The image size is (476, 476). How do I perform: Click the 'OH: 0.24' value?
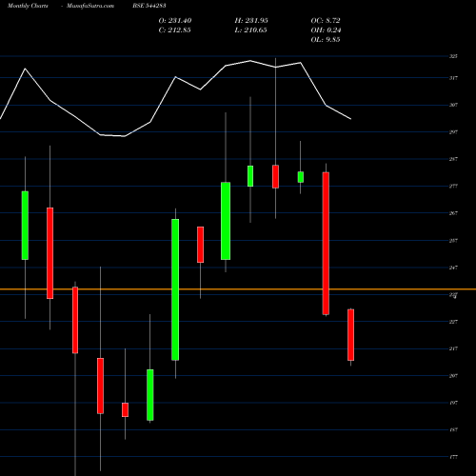(326, 30)
